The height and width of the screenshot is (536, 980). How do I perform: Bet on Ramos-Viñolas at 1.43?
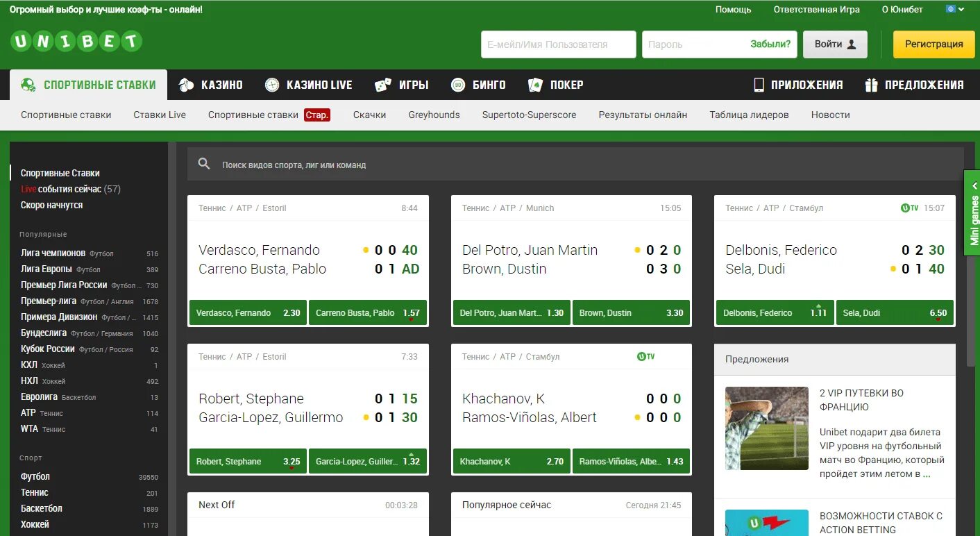[x=631, y=461]
